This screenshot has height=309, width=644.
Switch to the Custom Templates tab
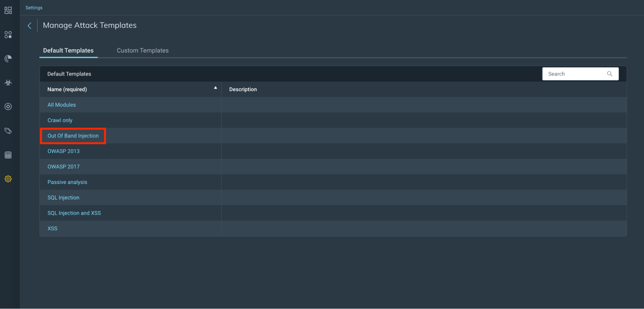tap(142, 51)
